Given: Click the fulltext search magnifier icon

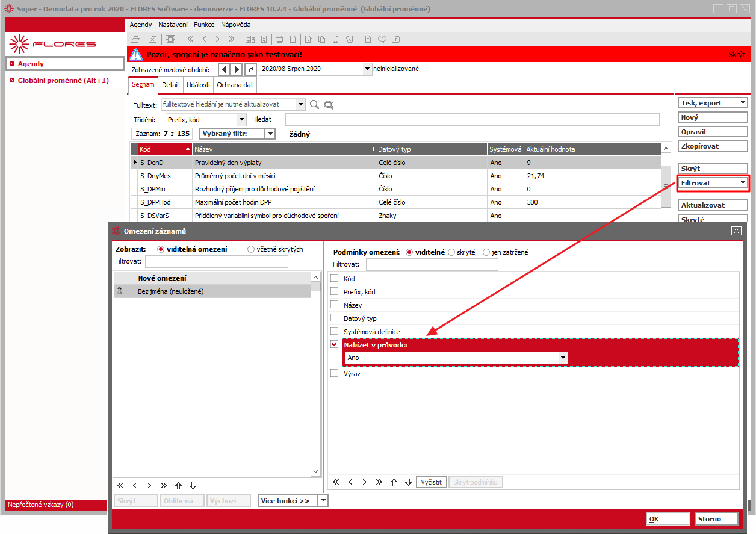Looking at the screenshot, I should [x=314, y=104].
